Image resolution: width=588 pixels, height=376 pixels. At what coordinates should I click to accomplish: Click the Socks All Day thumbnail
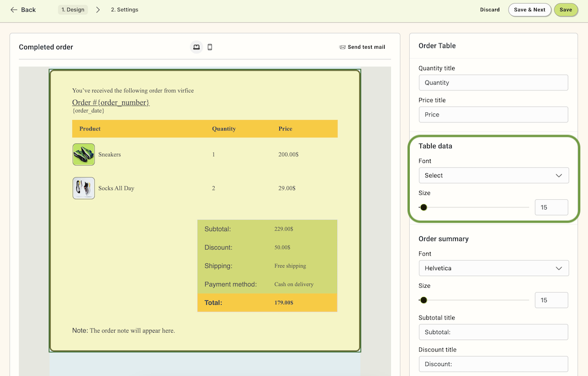(83, 188)
